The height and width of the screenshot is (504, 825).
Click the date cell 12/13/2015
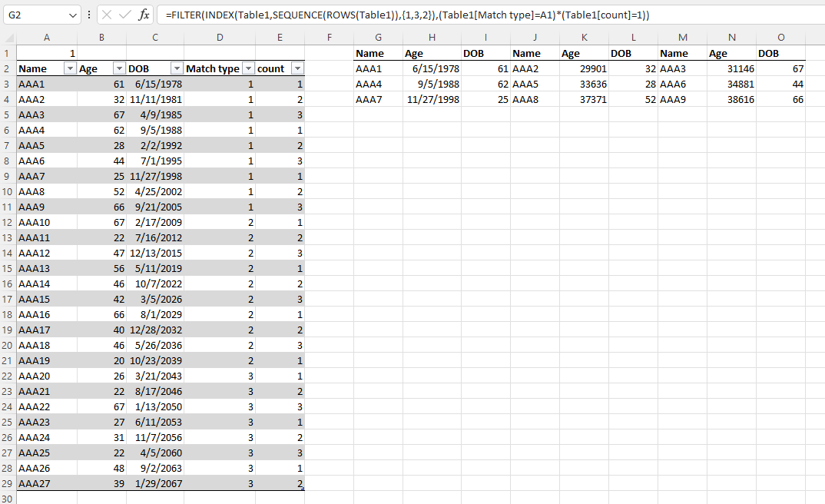(x=155, y=253)
